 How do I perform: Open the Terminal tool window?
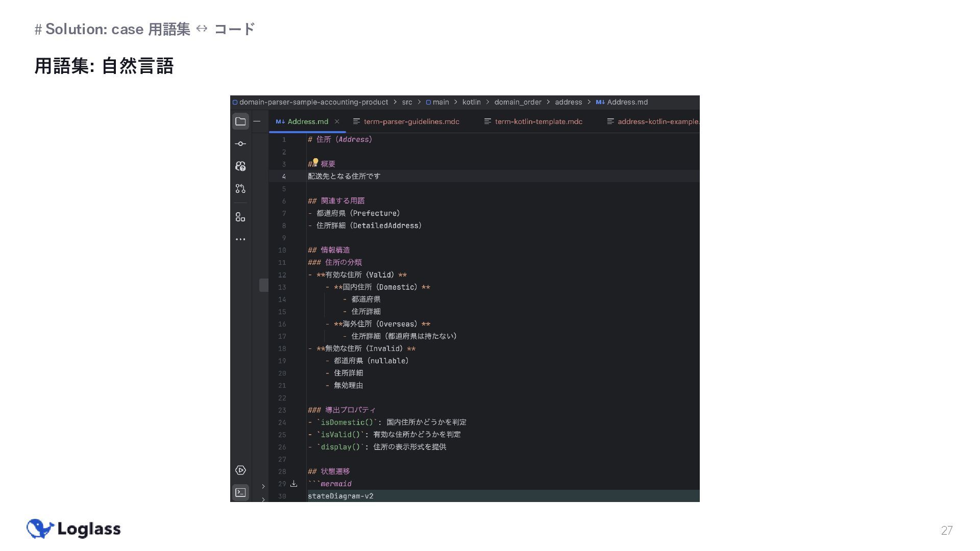(240, 492)
